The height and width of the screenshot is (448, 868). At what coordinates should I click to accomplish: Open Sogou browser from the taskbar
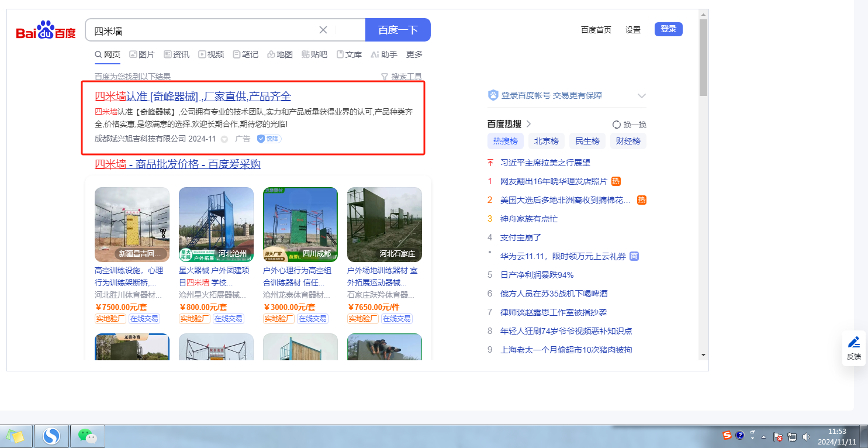pyautogui.click(x=51, y=436)
